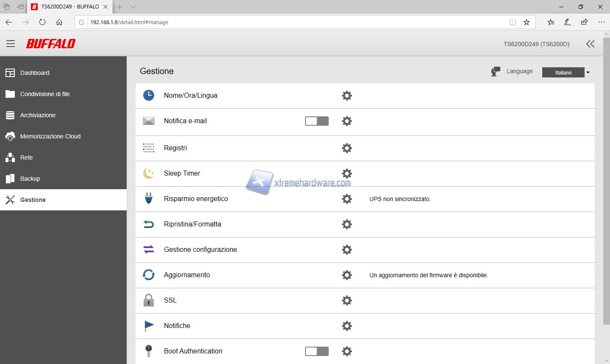Open Risparmio energetico settings gear
This screenshot has height=364, width=610.
click(x=347, y=199)
